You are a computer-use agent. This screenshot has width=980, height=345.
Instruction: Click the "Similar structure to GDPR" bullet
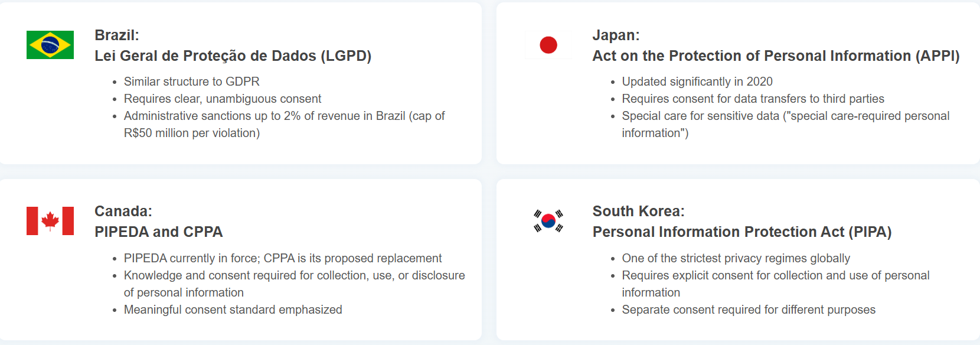191,82
